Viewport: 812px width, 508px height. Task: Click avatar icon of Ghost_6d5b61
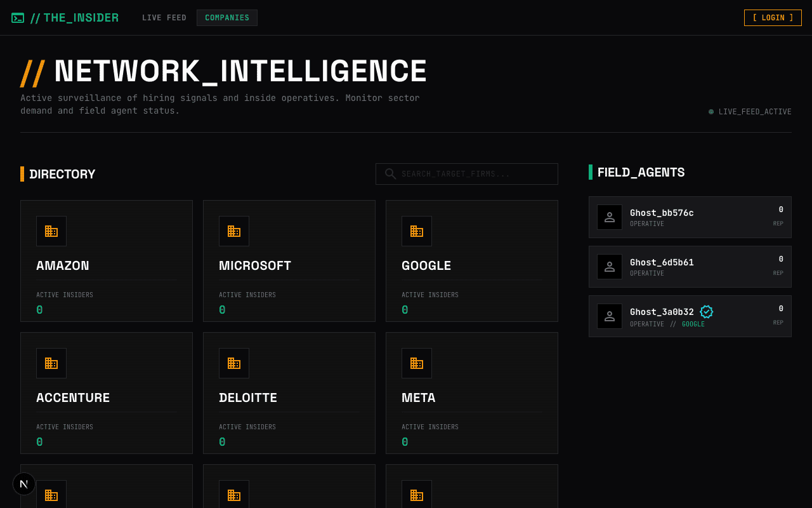[x=610, y=267]
